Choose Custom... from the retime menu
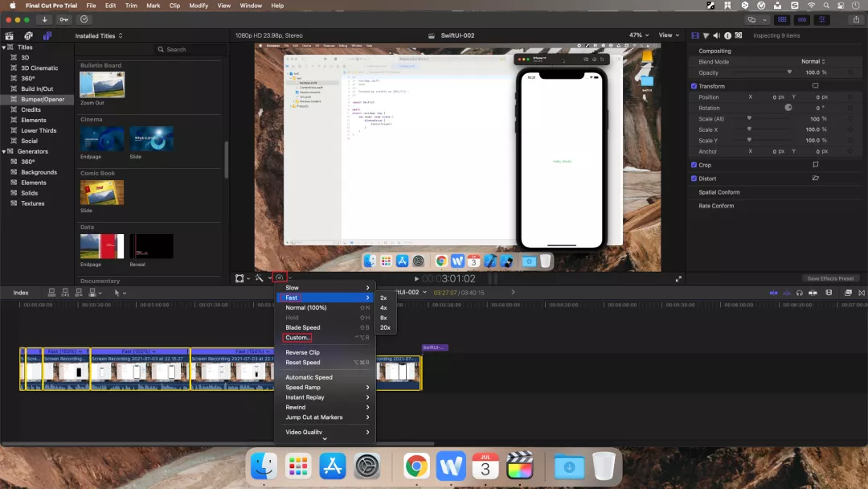The image size is (868, 489). click(297, 338)
